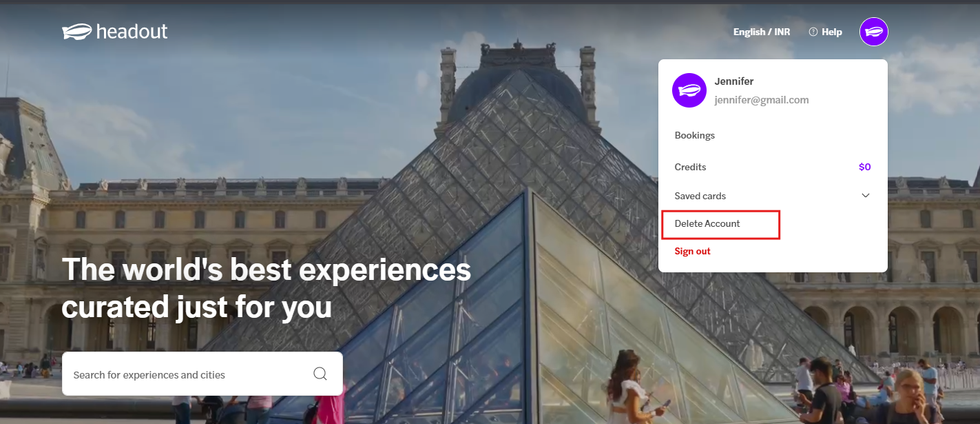The image size is (980, 424).
Task: Choose Delete Account option
Action: [707, 223]
